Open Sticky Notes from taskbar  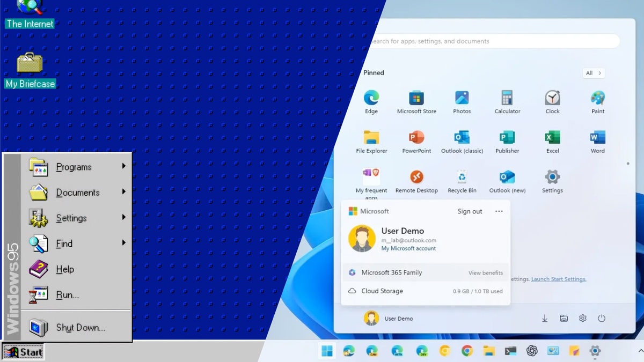pyautogui.click(x=574, y=351)
